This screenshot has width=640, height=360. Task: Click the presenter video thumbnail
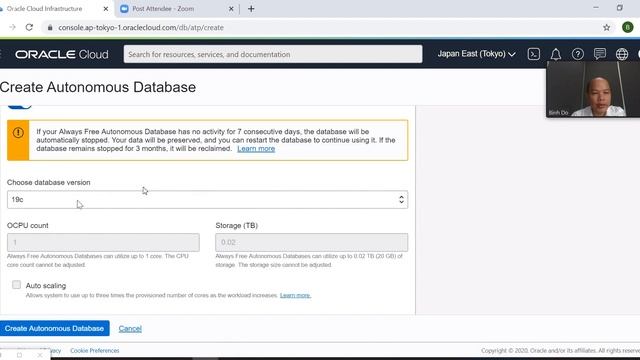593,89
